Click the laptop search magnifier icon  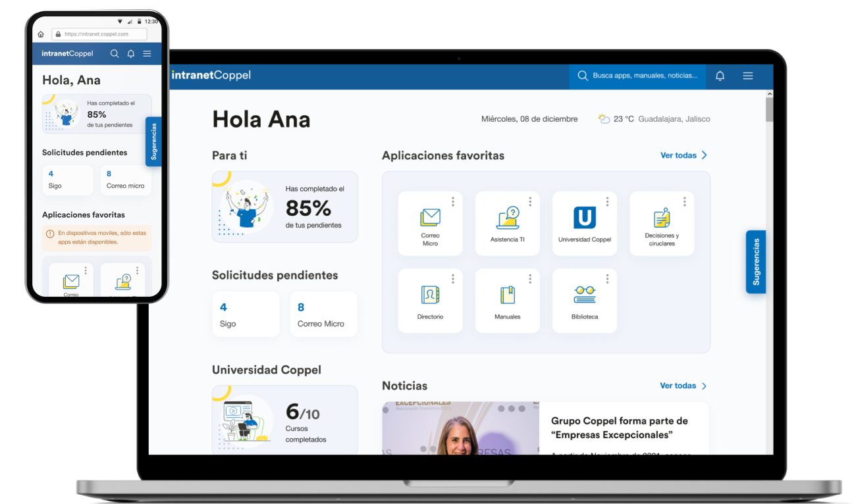coord(582,76)
